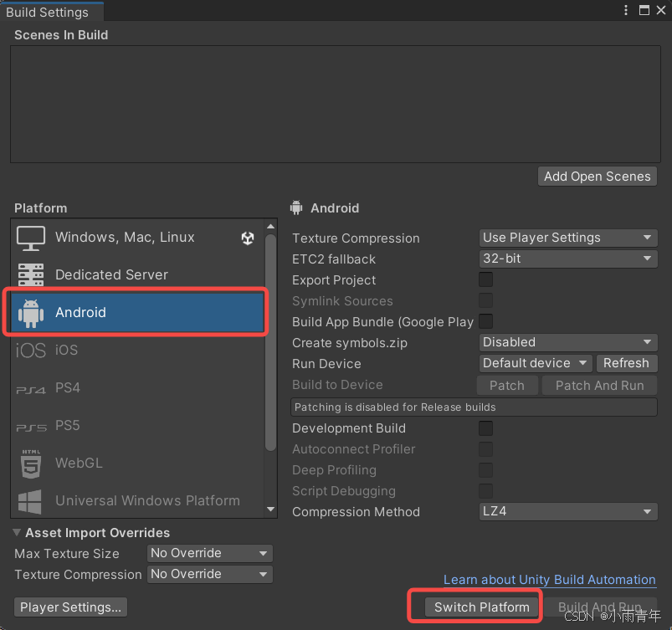
Task: Open Texture Compression dropdown (Use Player Settings)
Action: [x=568, y=238]
